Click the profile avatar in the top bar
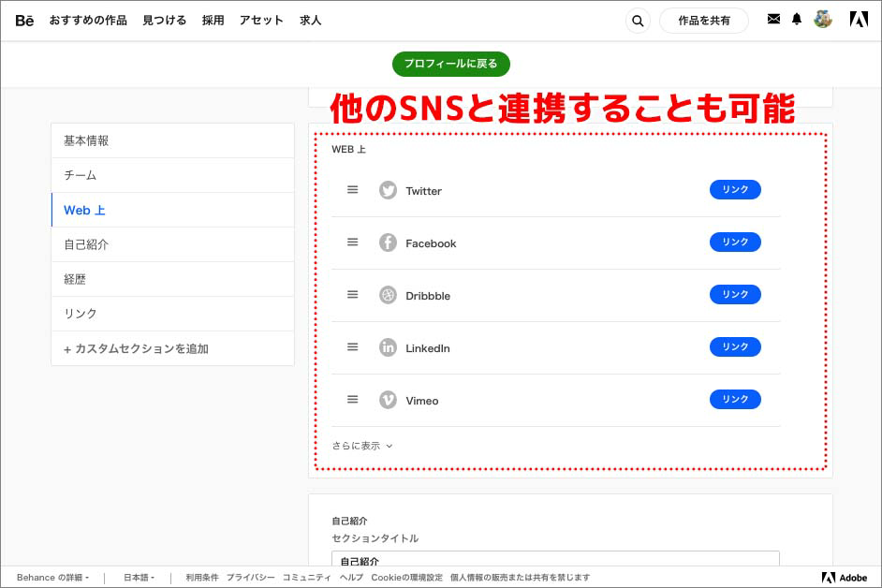This screenshot has height=588, width=882. point(823,19)
